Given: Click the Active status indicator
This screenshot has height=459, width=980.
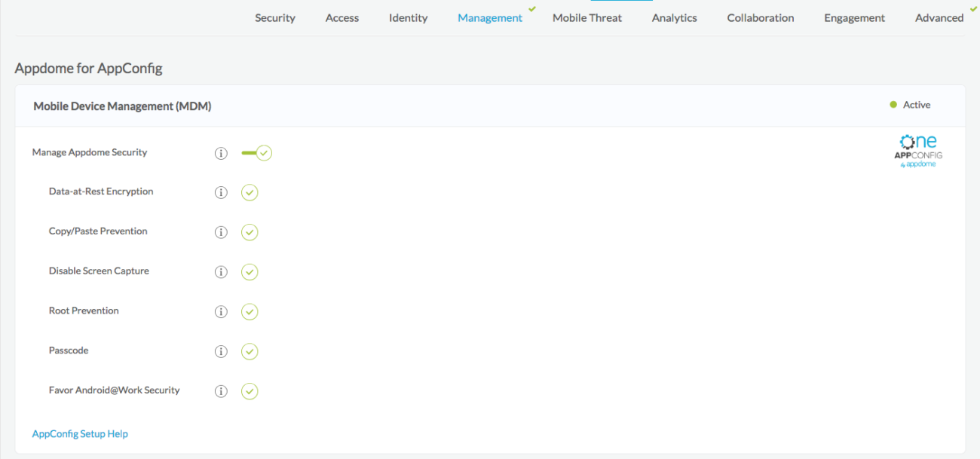Looking at the screenshot, I should tap(910, 105).
